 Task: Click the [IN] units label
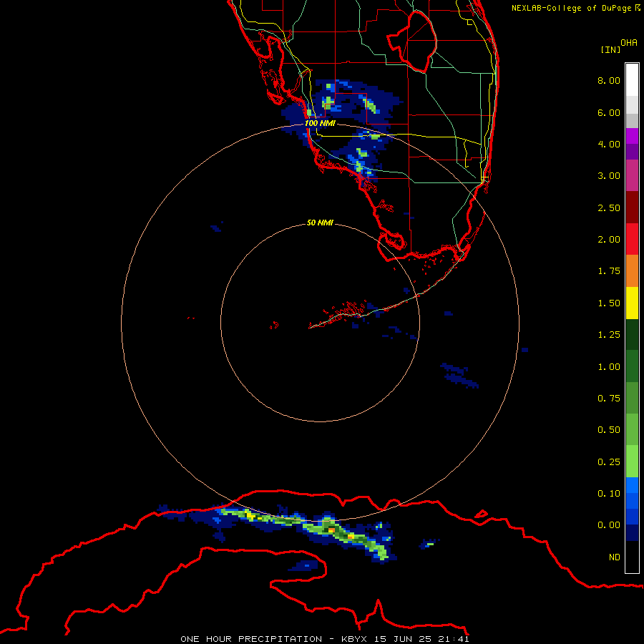click(x=610, y=49)
